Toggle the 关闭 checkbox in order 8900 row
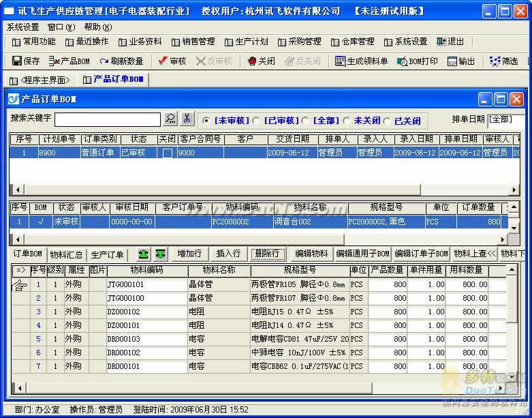This screenshot has width=532, height=418. pyautogui.click(x=168, y=153)
